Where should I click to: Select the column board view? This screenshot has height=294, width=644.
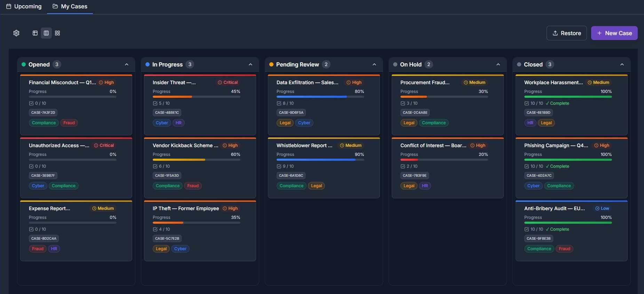pyautogui.click(x=46, y=33)
